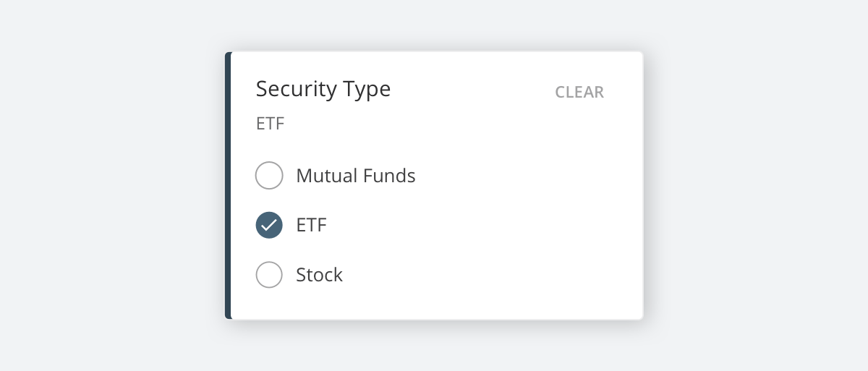The width and height of the screenshot is (868, 371).
Task: Click the checked ETF radio circle
Action: pos(269,225)
